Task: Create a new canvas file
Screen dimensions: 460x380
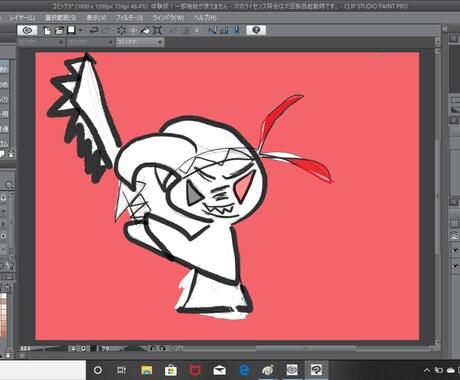Action: [x=47, y=31]
